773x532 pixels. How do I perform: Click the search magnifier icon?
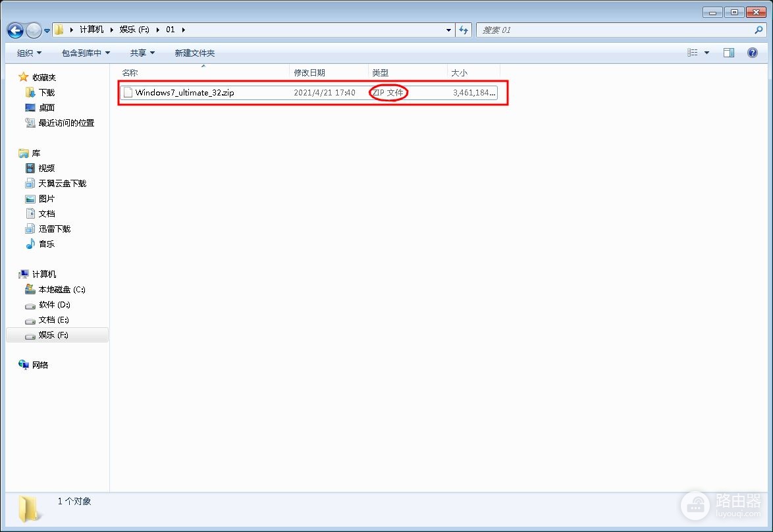point(759,30)
